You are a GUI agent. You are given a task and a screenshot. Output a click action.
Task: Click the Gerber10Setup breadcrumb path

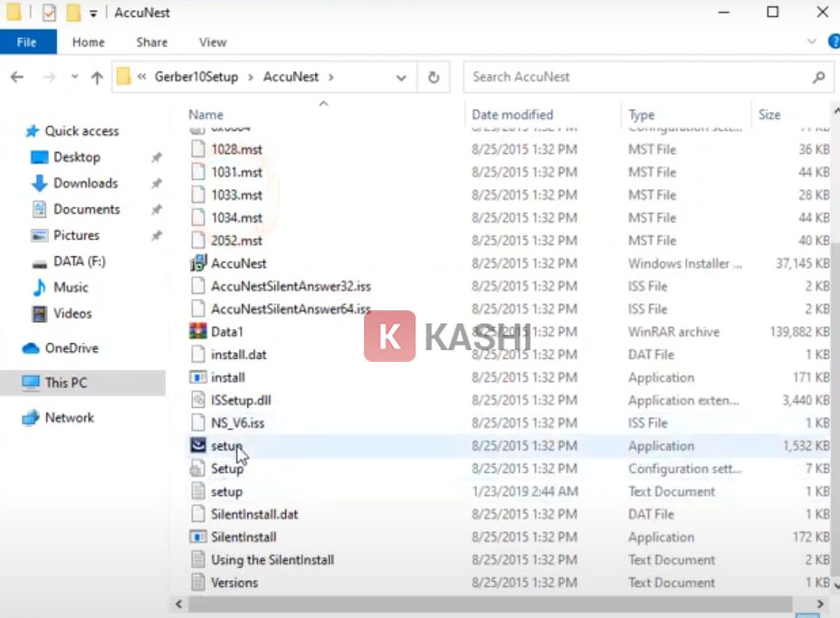(x=196, y=77)
